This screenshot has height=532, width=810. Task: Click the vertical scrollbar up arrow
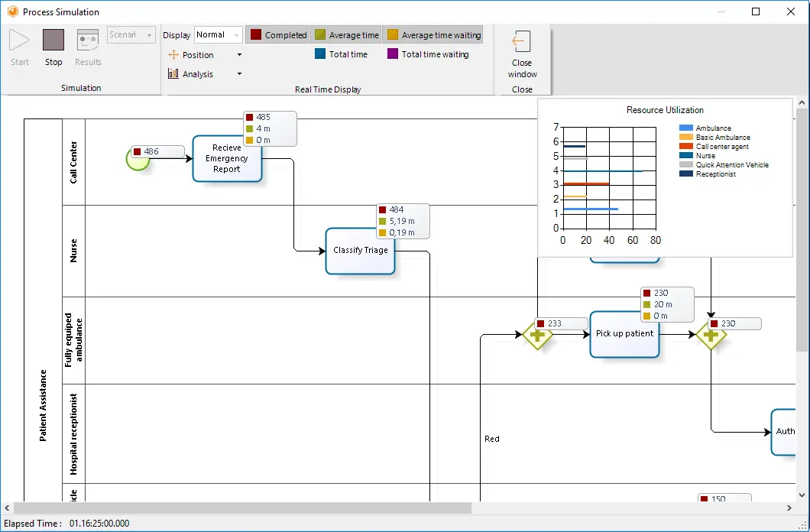click(x=802, y=102)
